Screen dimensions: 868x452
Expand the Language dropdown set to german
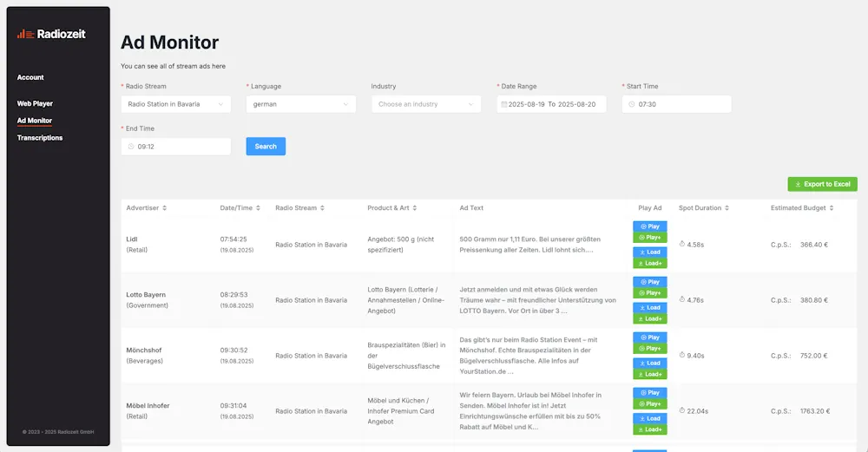[x=300, y=104]
